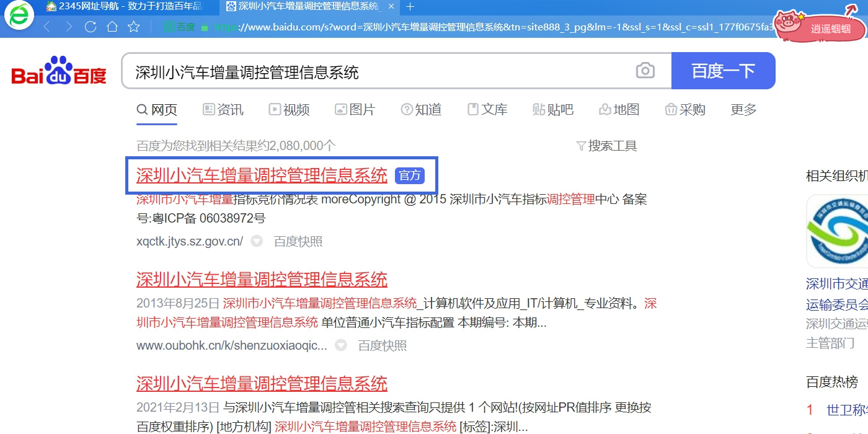Click the 世卫 hot search item
The height and width of the screenshot is (434, 868).
click(x=847, y=410)
